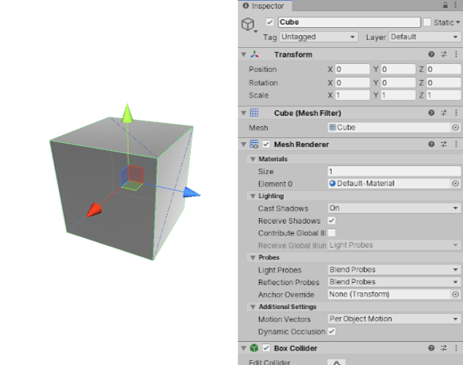Viewport: 463px width, 365px height.
Task: Click the Cube name input field
Action: pos(349,22)
